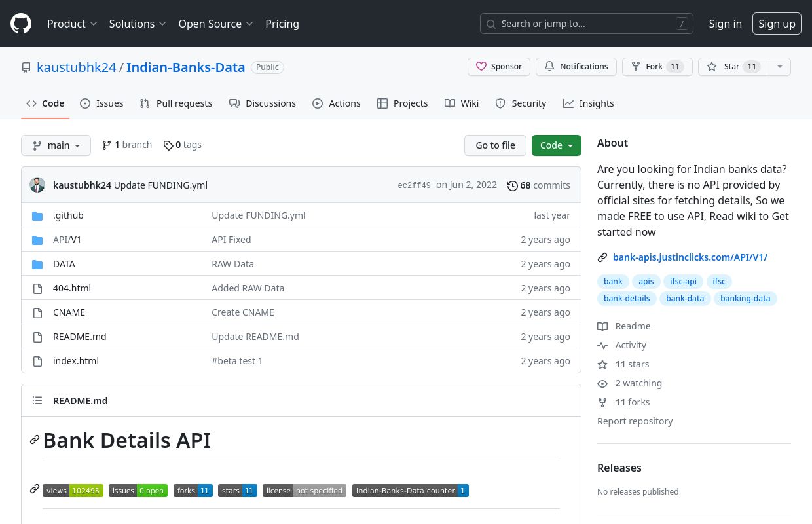
Task: Expand the Open Source menu
Action: (x=216, y=24)
